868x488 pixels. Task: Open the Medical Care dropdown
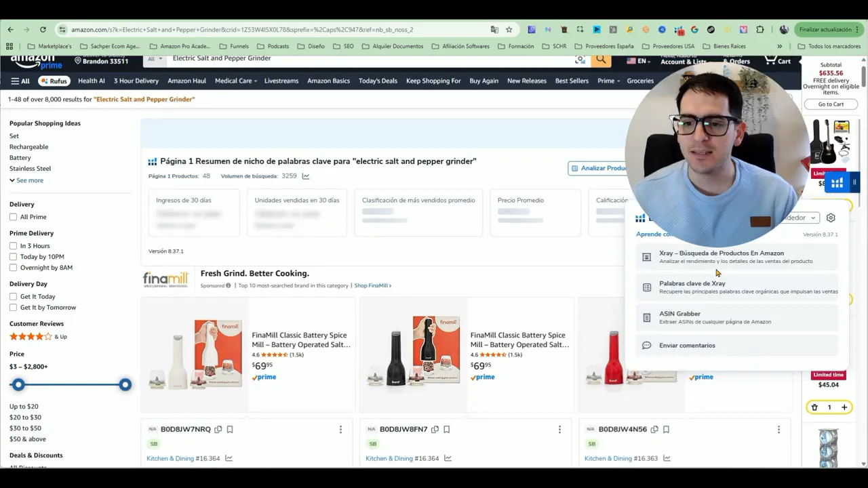click(236, 81)
